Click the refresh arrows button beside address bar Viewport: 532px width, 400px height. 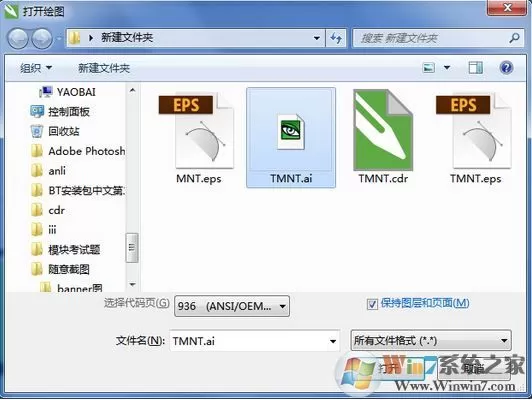336,38
